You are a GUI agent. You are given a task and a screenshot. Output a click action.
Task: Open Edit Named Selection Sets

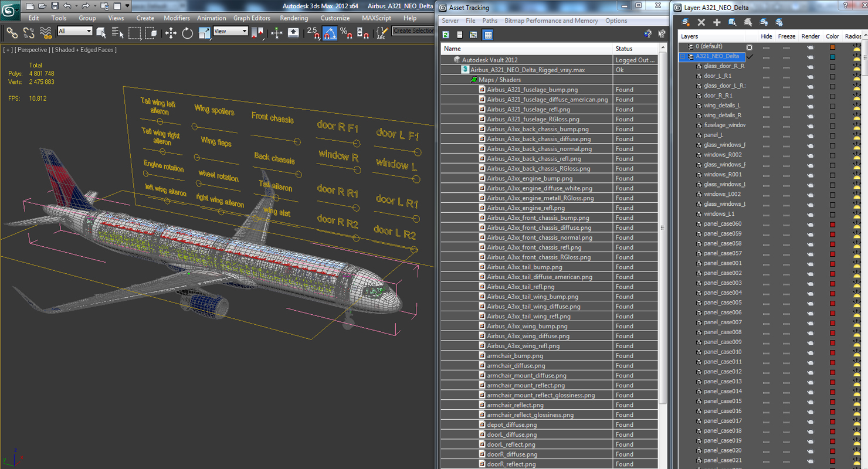(382, 33)
